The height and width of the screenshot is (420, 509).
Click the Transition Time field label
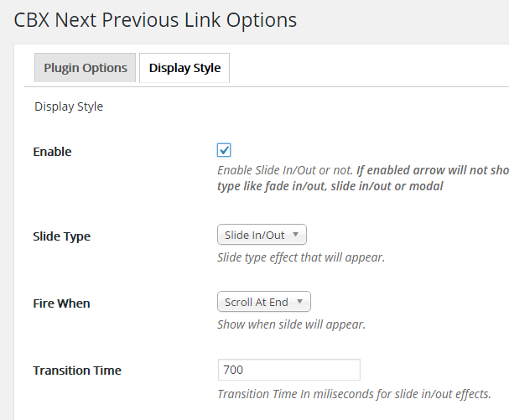(77, 371)
